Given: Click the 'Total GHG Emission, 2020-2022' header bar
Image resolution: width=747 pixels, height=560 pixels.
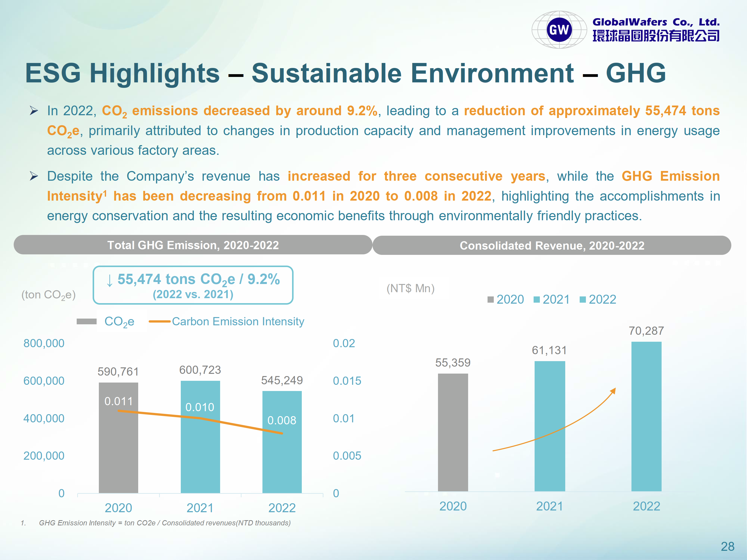Looking at the screenshot, I should 193,245.
